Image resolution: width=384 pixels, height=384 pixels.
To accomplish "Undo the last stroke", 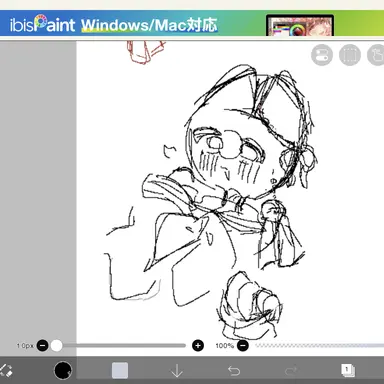I will [x=234, y=371].
